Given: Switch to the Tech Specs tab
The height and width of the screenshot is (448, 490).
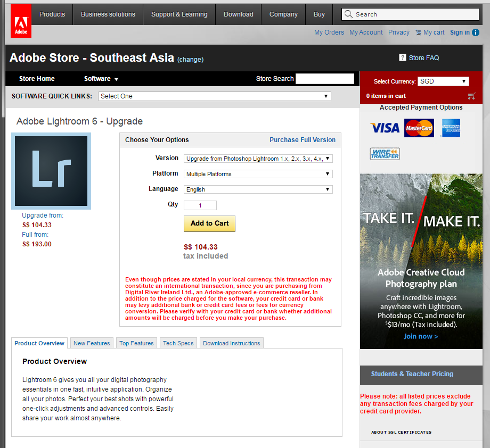Looking at the screenshot, I should coord(178,343).
